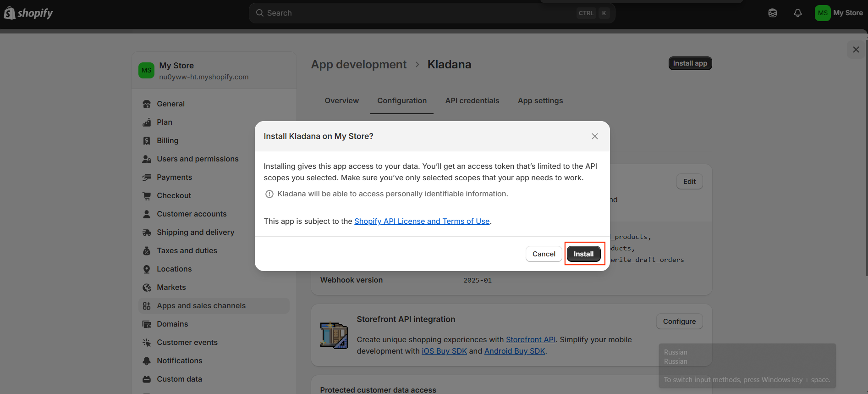Close the settings panel with X

click(856, 50)
